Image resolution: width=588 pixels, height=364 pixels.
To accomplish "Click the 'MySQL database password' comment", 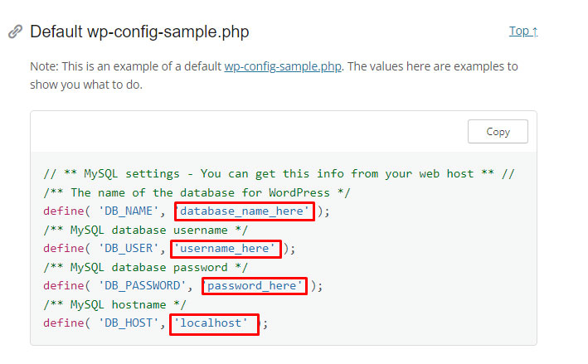I will tap(145, 268).
